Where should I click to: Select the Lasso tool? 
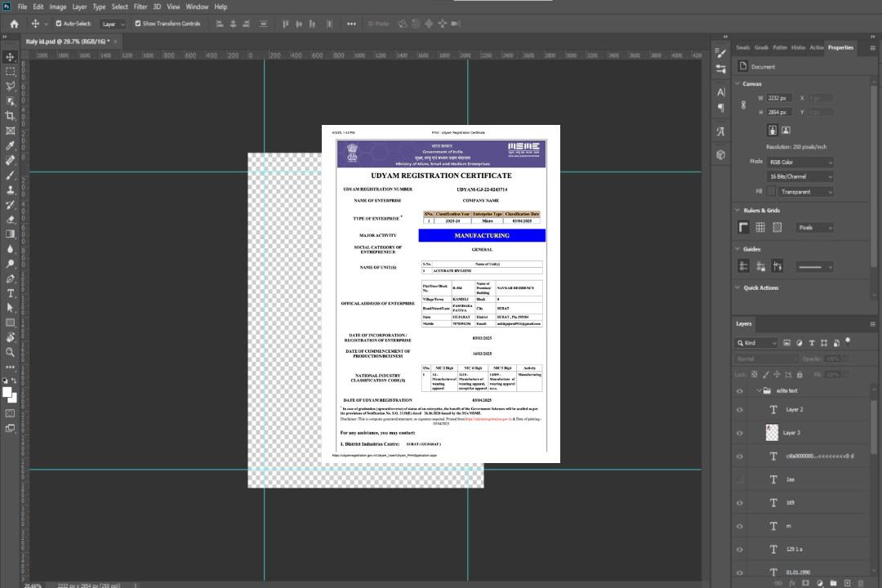(10, 86)
